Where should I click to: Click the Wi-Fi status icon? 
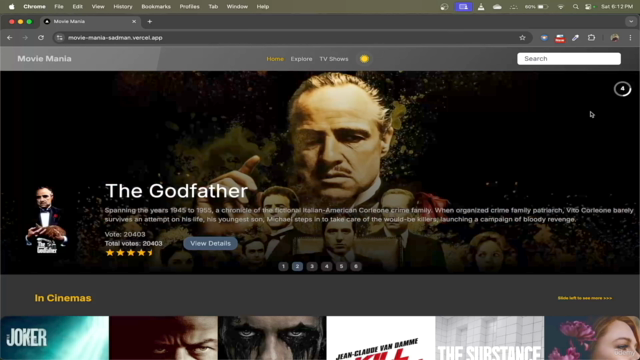pyautogui.click(x=560, y=7)
